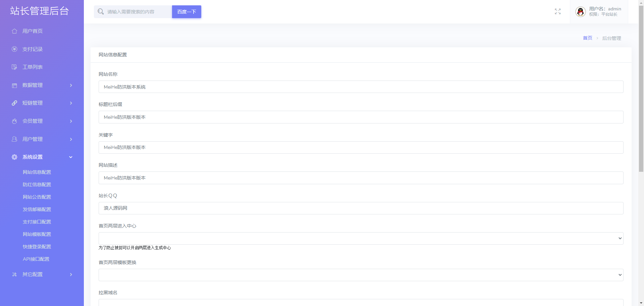This screenshot has height=306, width=644.
Task: Expand the 会员管理 menu chevron
Action: pos(71,121)
